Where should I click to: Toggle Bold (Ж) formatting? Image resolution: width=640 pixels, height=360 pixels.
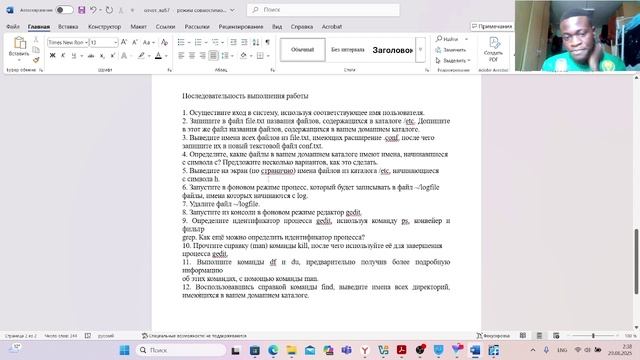[52, 56]
